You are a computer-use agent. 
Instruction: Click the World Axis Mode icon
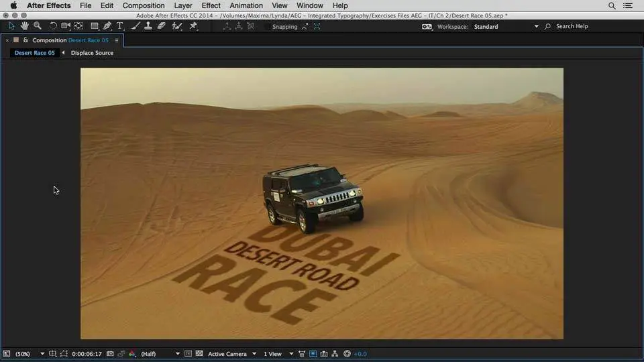(x=239, y=26)
